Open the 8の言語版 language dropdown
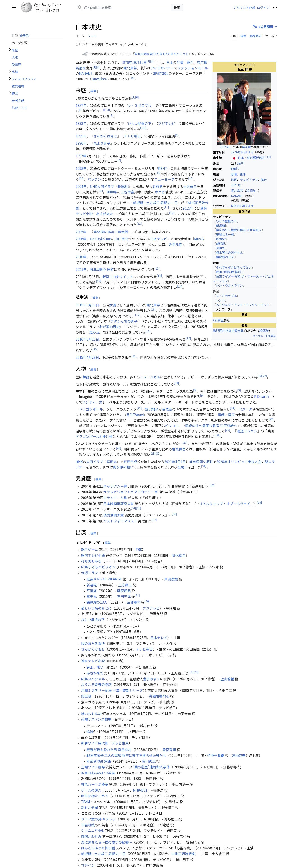The height and width of the screenshot is (868, 289). [x=265, y=27]
